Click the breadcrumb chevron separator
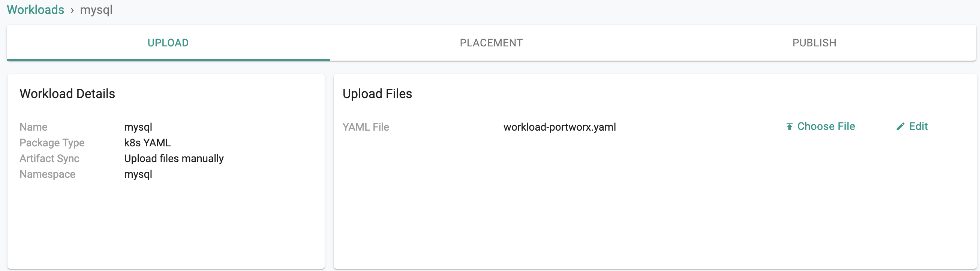Image resolution: width=980 pixels, height=271 pixels. (x=72, y=10)
